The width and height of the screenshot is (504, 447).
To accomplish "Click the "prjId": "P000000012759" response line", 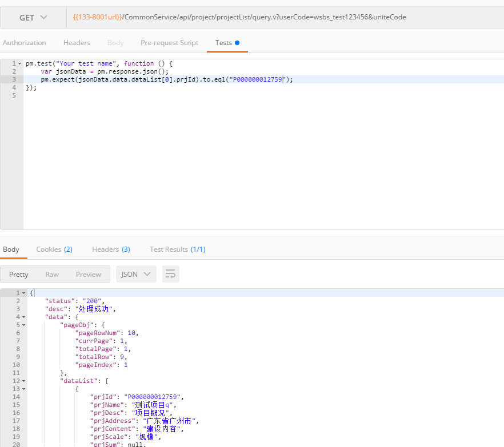I will (137, 397).
